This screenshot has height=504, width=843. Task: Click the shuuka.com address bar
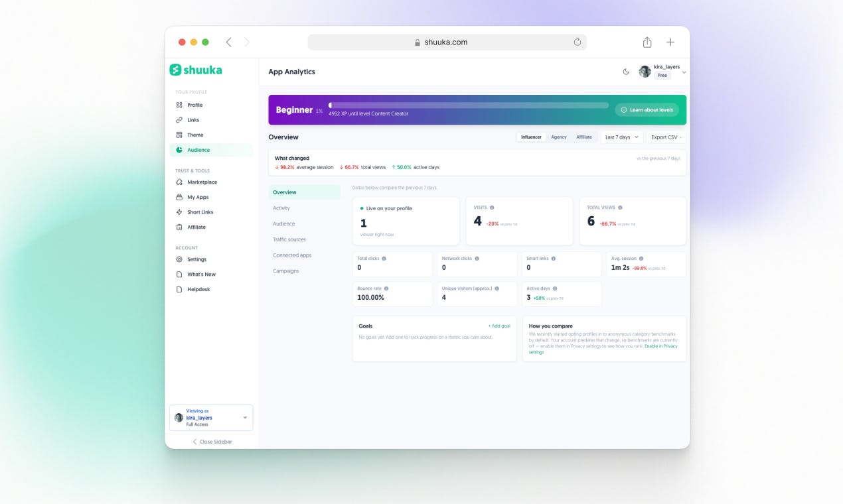pyautogui.click(x=447, y=42)
